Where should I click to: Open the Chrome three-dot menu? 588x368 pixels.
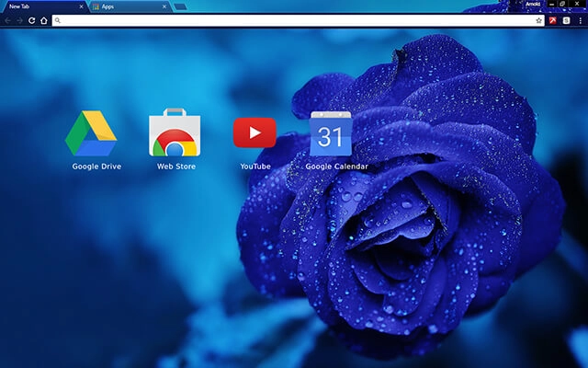tap(580, 20)
